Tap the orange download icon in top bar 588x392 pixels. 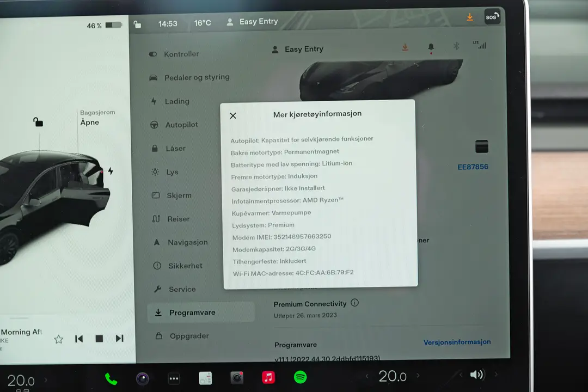tap(469, 17)
